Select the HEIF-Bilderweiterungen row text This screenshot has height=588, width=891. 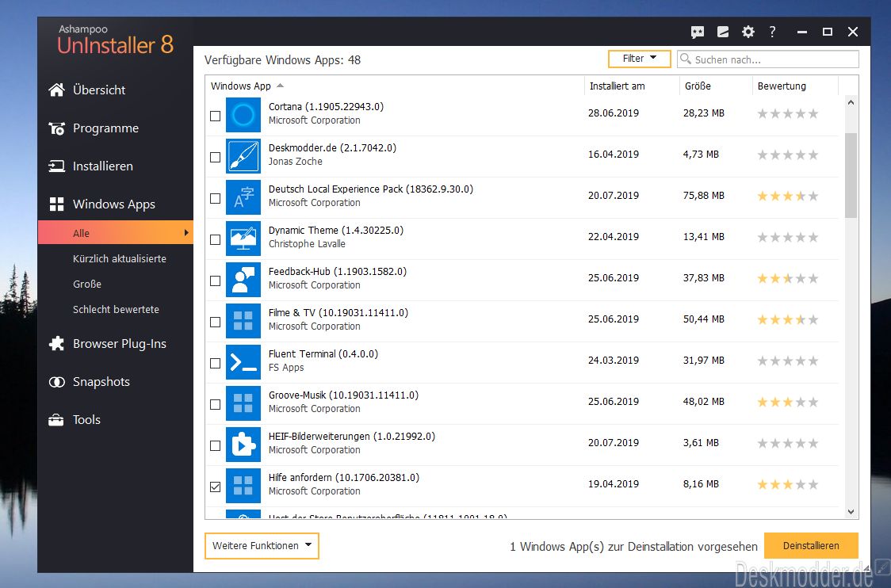(352, 437)
